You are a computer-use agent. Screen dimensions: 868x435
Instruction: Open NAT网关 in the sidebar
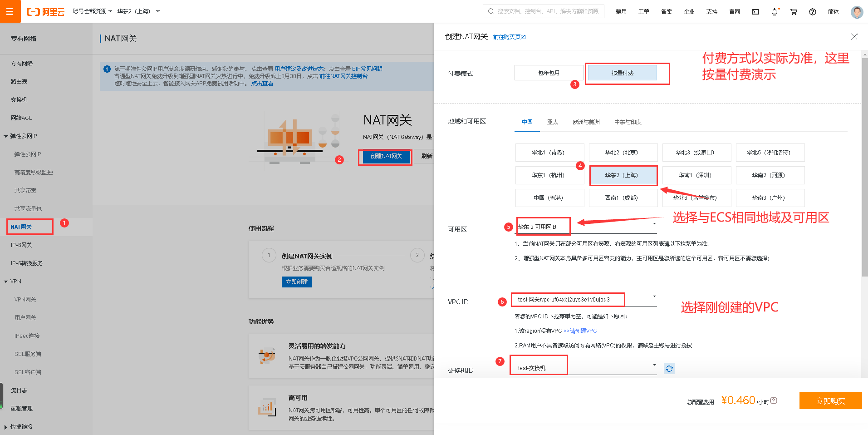point(21,227)
